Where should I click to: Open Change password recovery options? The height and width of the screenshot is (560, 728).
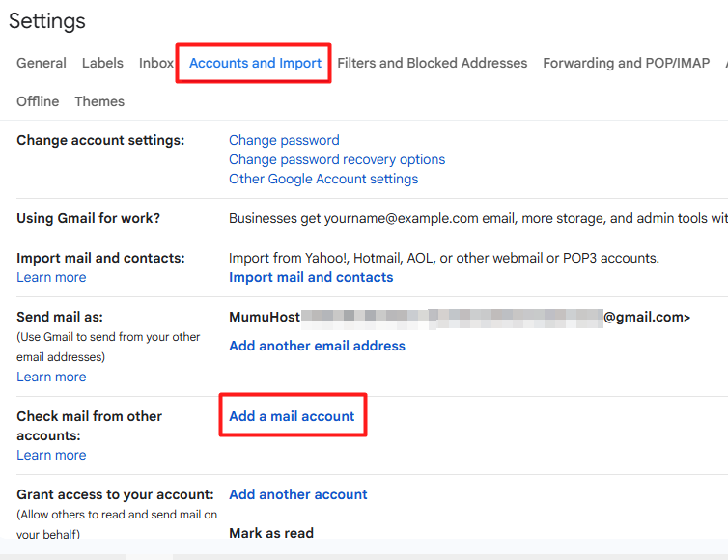(337, 159)
